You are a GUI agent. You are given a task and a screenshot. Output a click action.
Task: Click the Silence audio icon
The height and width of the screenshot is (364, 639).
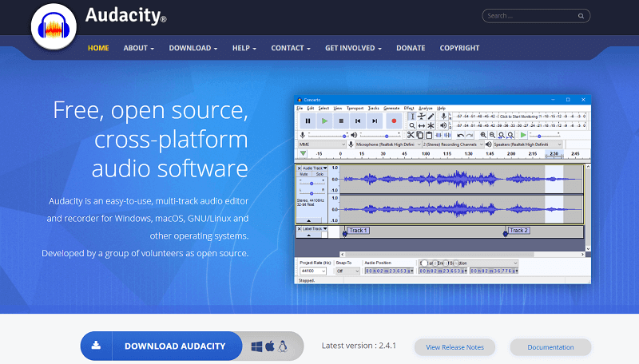tap(447, 135)
